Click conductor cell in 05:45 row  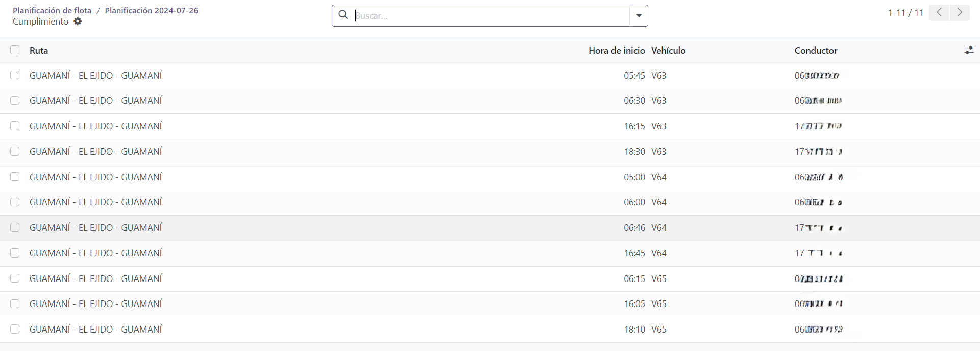(817, 75)
